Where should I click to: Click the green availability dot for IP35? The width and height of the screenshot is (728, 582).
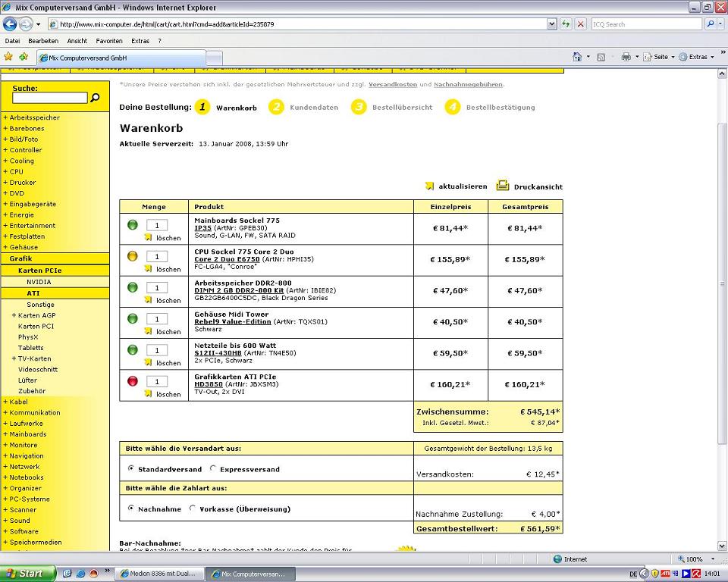click(x=132, y=225)
